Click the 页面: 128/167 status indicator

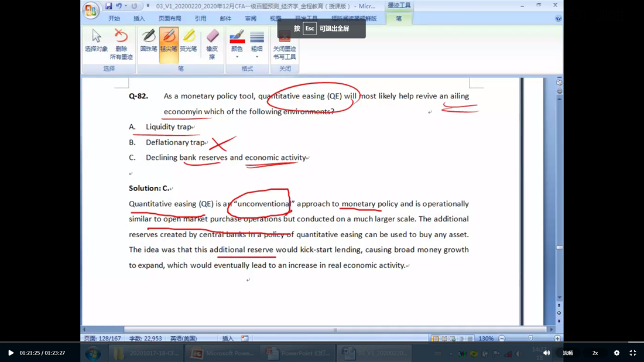(102, 339)
